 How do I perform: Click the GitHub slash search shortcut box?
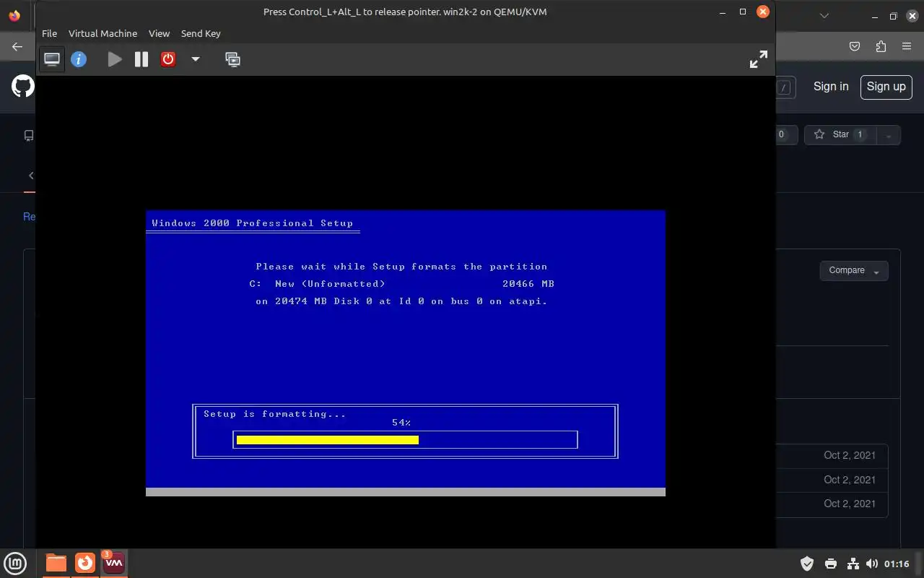point(784,88)
